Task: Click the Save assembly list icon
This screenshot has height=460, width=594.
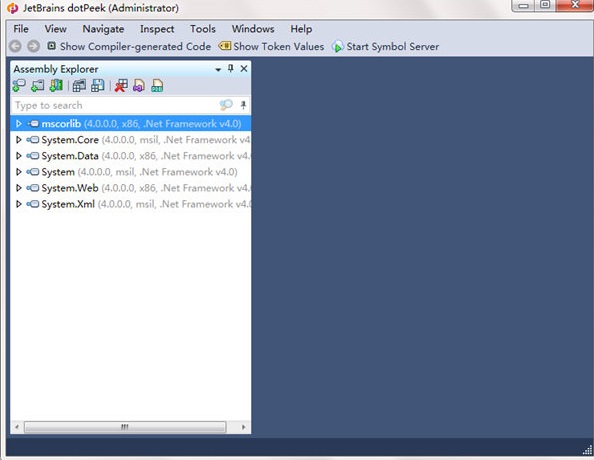Action: [98, 86]
